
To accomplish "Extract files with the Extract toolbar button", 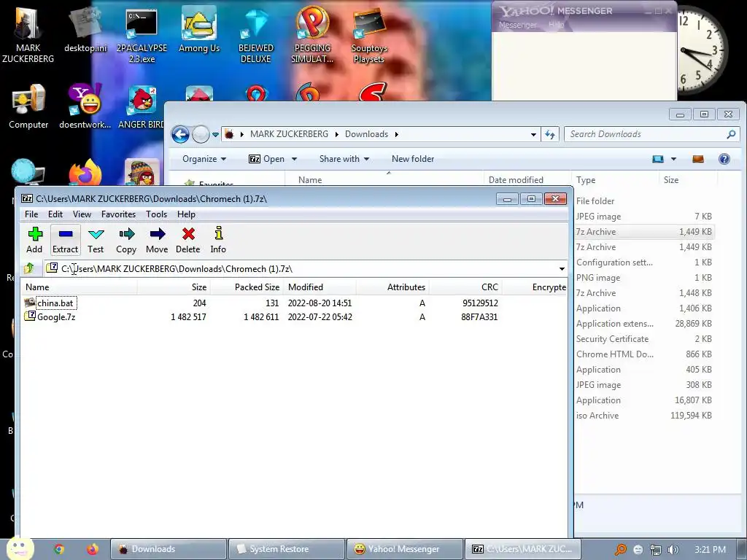I will pos(65,239).
